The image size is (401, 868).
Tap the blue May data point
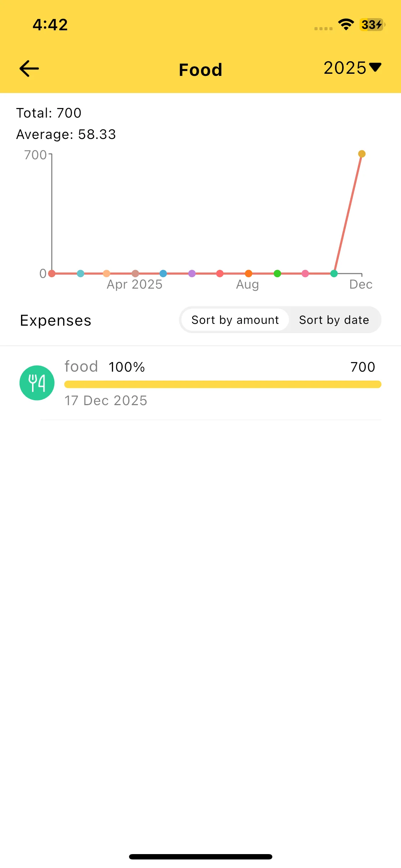[163, 273]
